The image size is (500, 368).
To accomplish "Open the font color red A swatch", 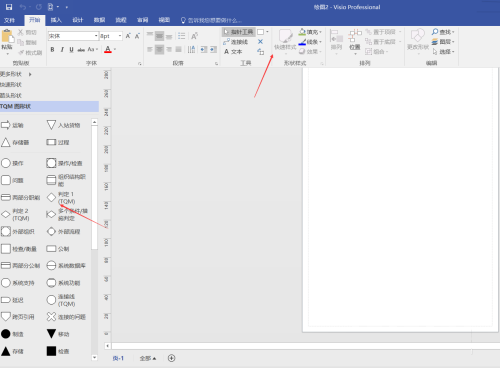I will pyautogui.click(x=108, y=50).
